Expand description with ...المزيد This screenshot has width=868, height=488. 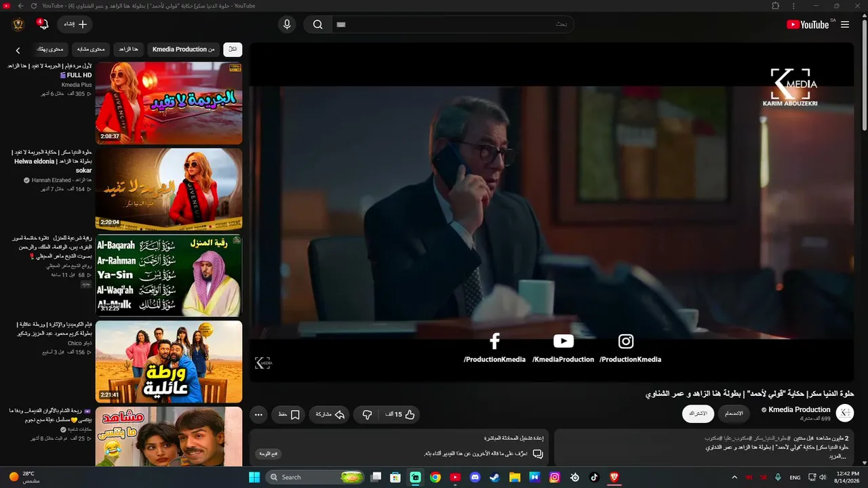point(840,457)
